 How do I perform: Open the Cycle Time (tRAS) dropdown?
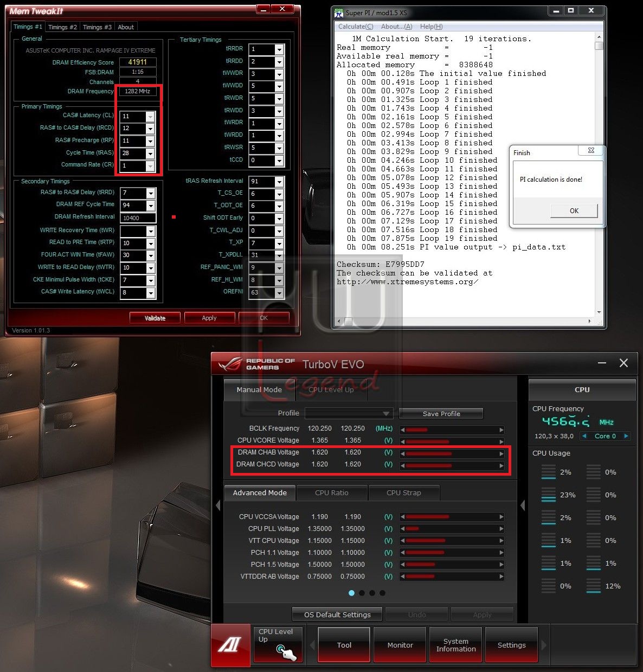(150, 153)
